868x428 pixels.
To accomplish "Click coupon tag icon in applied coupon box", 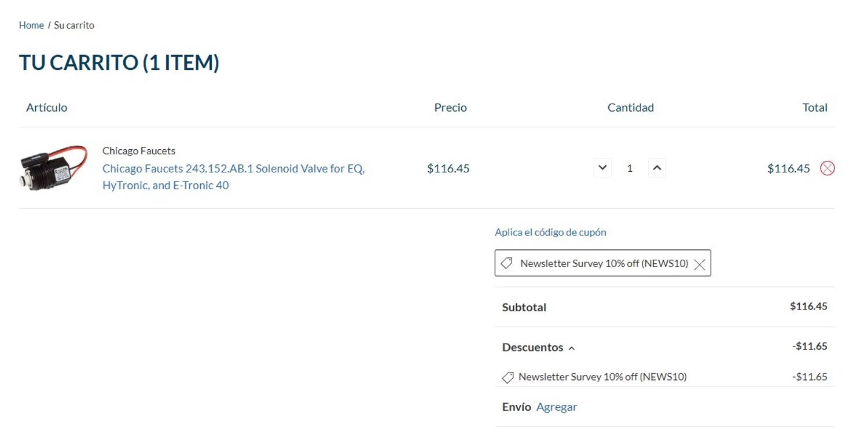I will [x=506, y=263].
